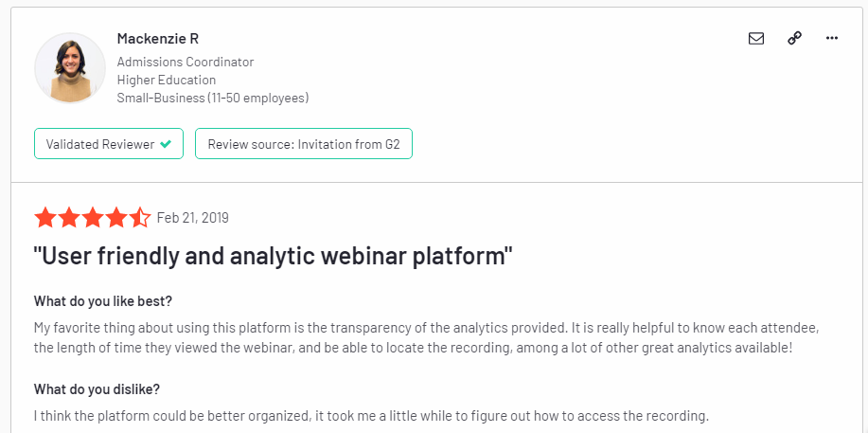Viewport: 868px width, 433px height.
Task: Click the Review source: Invitation from G2 badge
Action: click(x=303, y=145)
